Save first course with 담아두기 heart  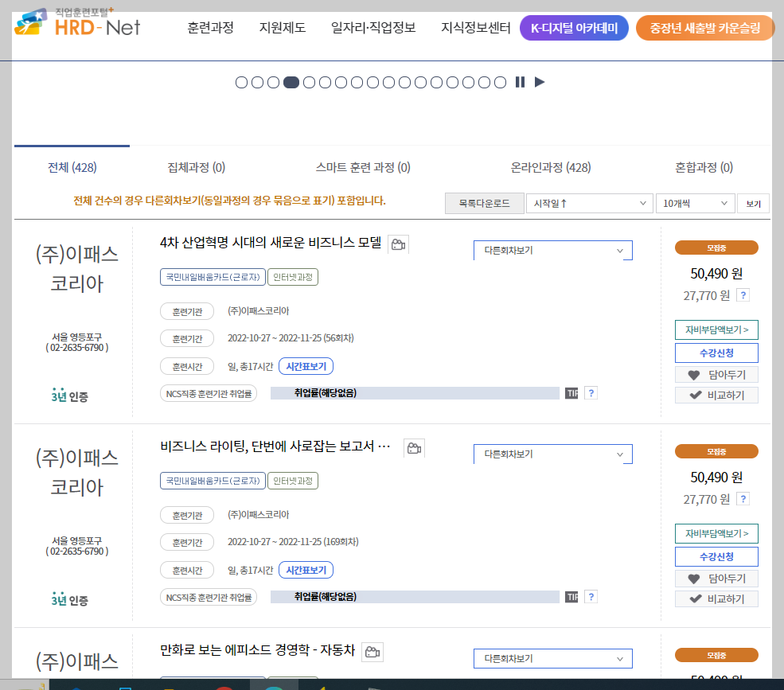point(716,375)
